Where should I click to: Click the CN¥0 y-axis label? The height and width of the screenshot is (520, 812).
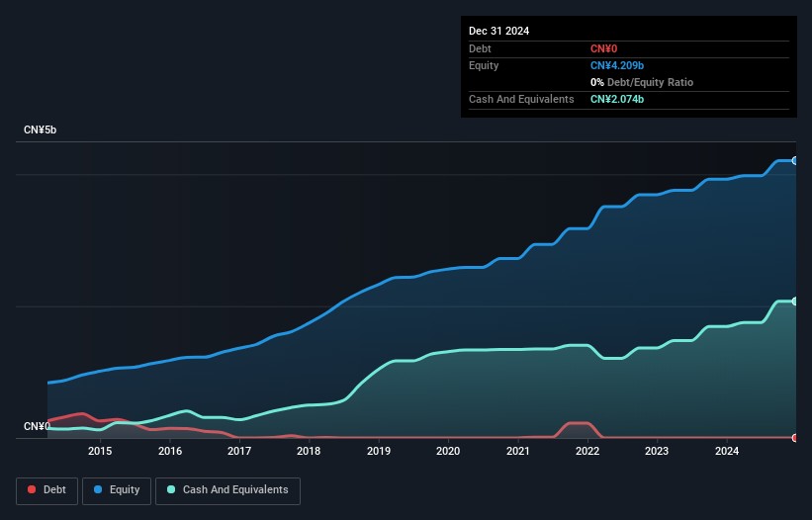[38, 426]
